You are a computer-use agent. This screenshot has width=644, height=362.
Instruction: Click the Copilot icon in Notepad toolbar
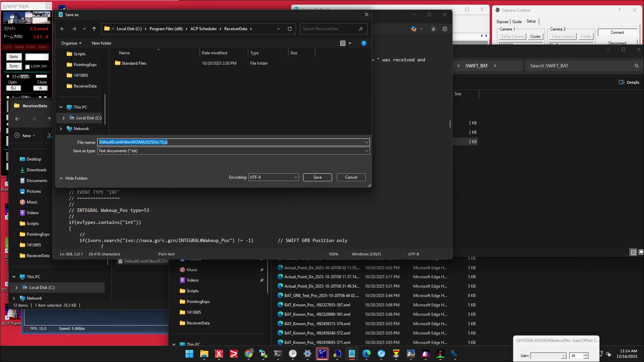[414, 29]
